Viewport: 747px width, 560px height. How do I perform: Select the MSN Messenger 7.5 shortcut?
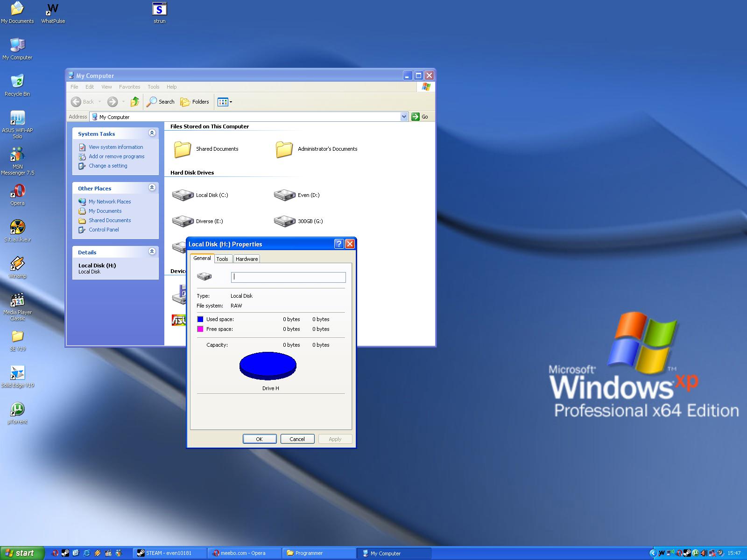tap(17, 161)
